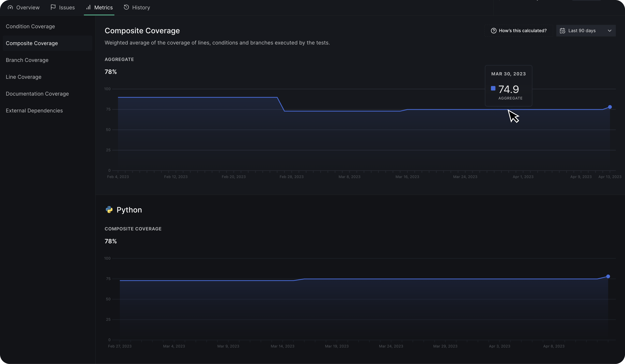The width and height of the screenshot is (625, 364).
Task: Open Documentation Coverage metric
Action: 37,94
